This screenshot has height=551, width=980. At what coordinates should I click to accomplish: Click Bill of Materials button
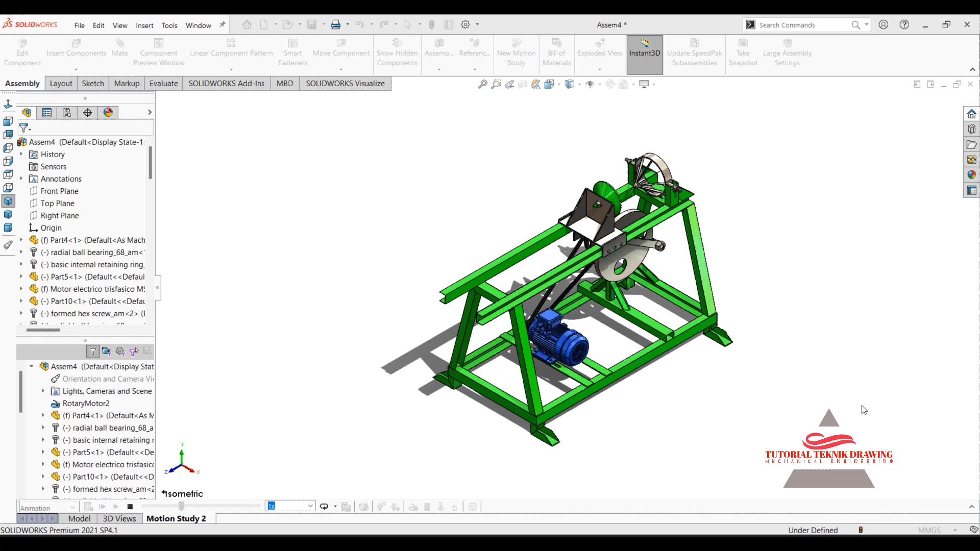[x=556, y=53]
